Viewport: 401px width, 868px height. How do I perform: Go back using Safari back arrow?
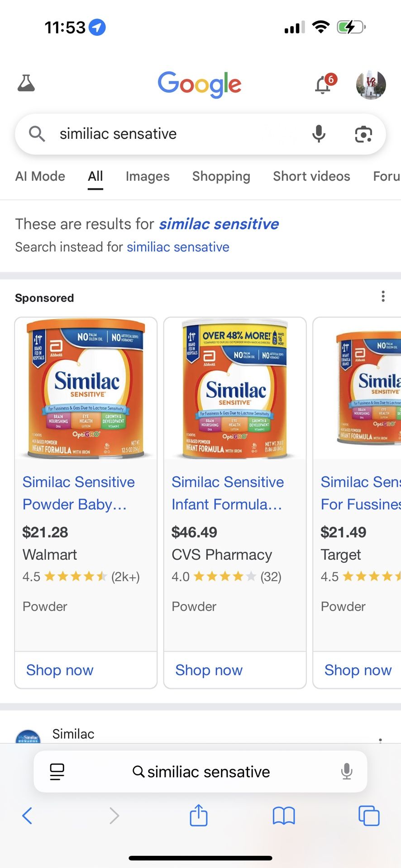(27, 816)
